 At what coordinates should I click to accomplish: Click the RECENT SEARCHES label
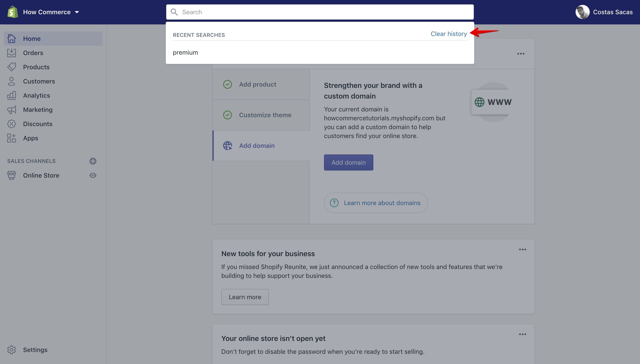199,35
